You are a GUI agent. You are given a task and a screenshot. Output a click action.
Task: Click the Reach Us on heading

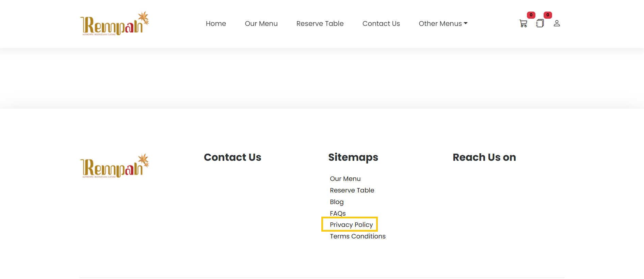(484, 157)
